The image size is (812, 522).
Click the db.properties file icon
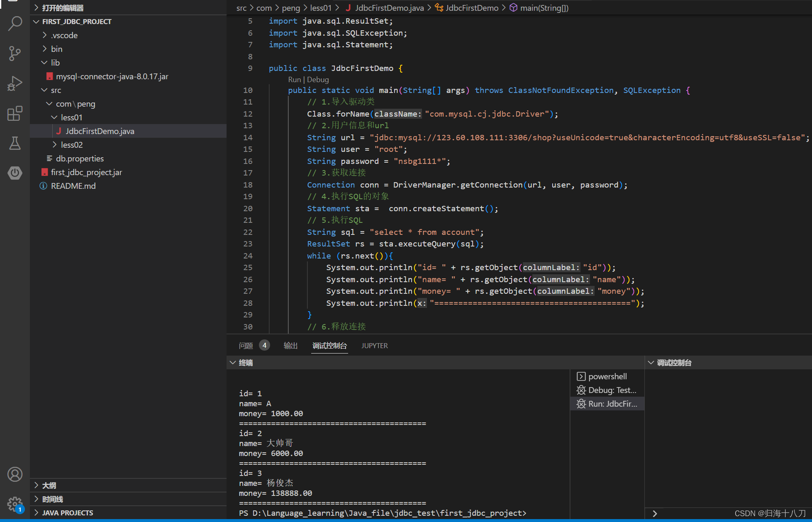pos(49,159)
